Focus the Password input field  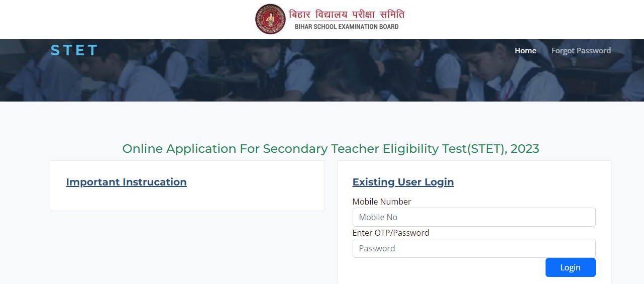[x=474, y=248]
